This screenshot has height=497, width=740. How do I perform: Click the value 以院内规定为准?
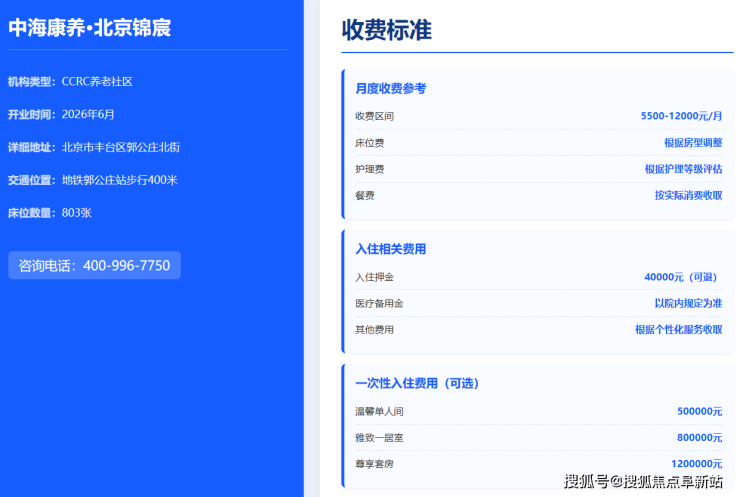tap(689, 303)
